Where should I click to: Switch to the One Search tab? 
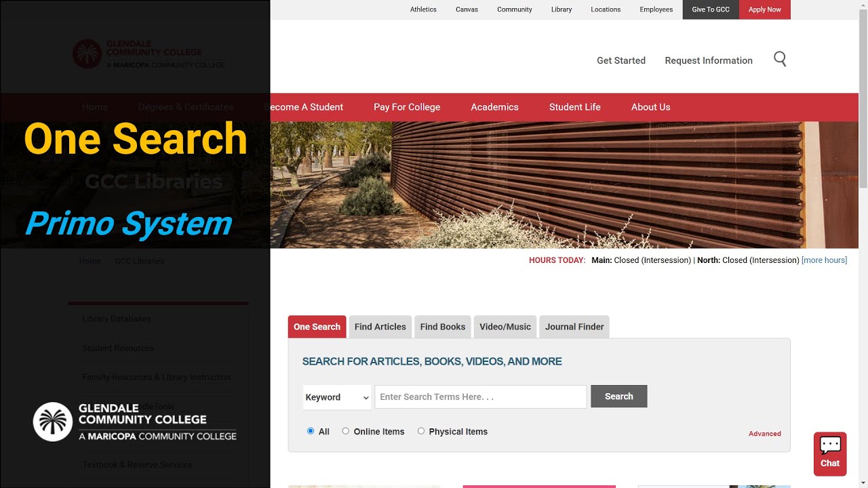click(317, 327)
